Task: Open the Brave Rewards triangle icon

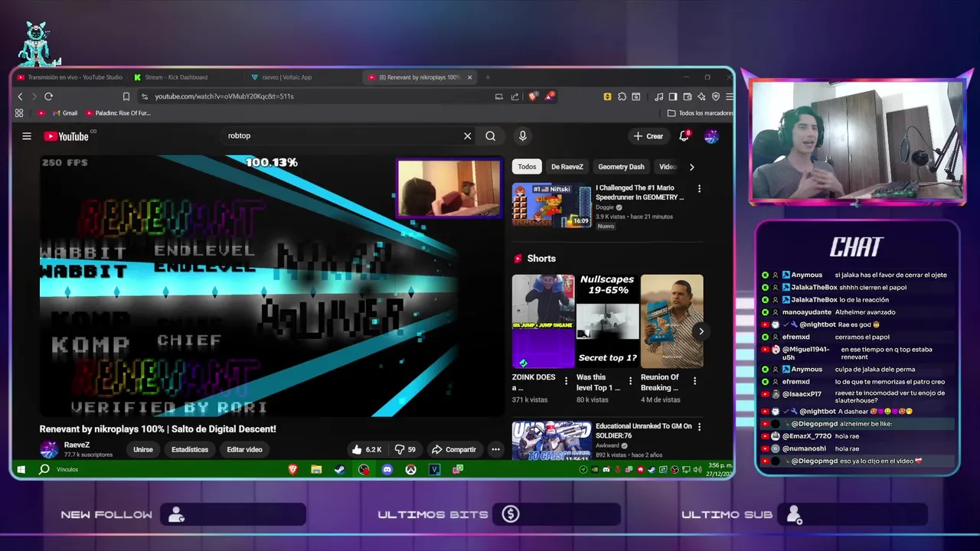Action: tap(550, 96)
